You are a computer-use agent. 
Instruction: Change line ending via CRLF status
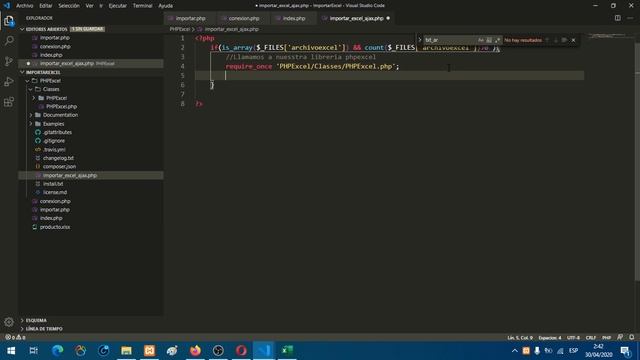tap(591, 338)
